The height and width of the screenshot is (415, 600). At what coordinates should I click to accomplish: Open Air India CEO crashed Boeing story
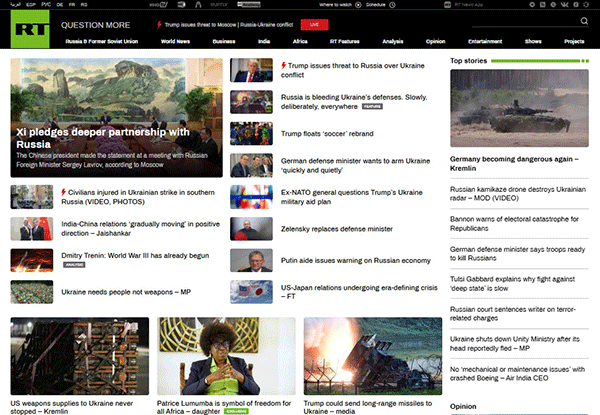pos(517,374)
